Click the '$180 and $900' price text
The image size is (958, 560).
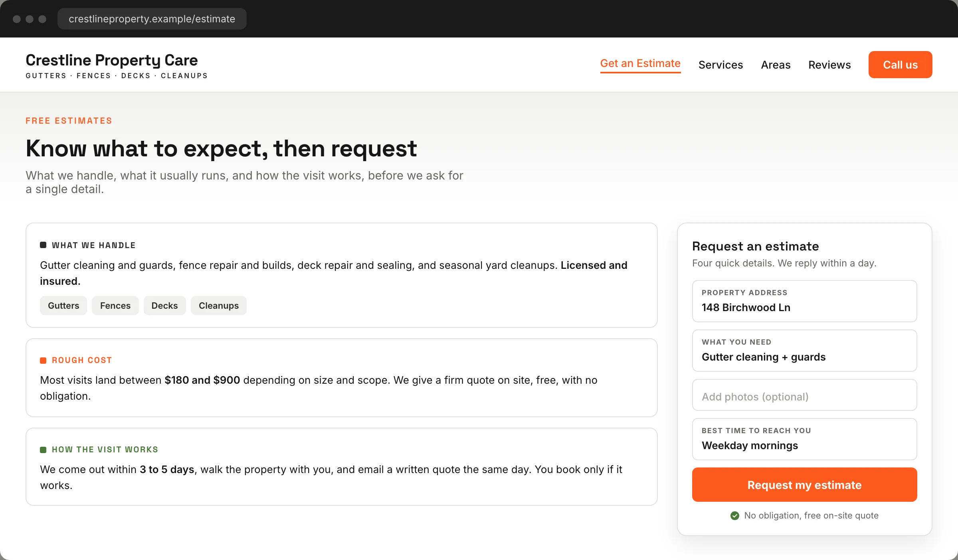pyautogui.click(x=202, y=380)
